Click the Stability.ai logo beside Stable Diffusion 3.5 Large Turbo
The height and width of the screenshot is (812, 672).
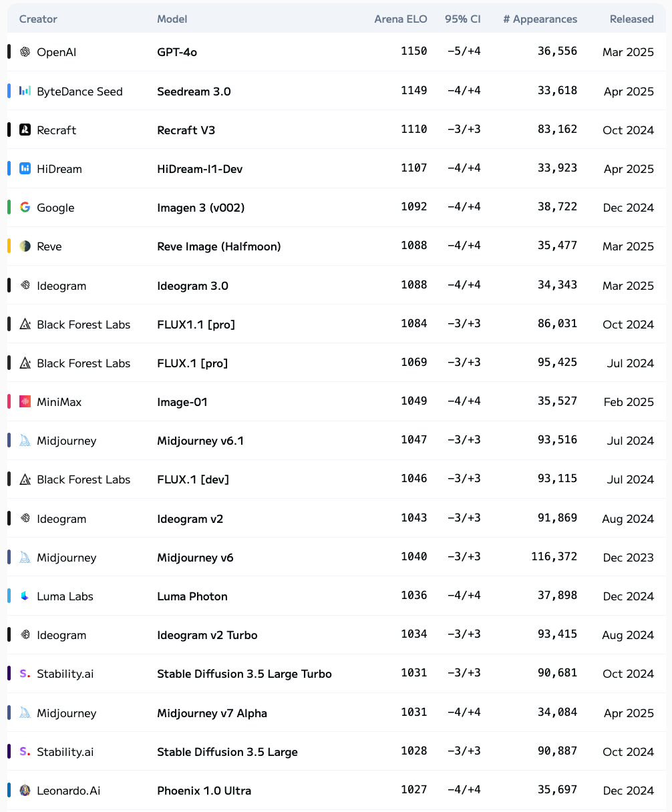pos(25,673)
